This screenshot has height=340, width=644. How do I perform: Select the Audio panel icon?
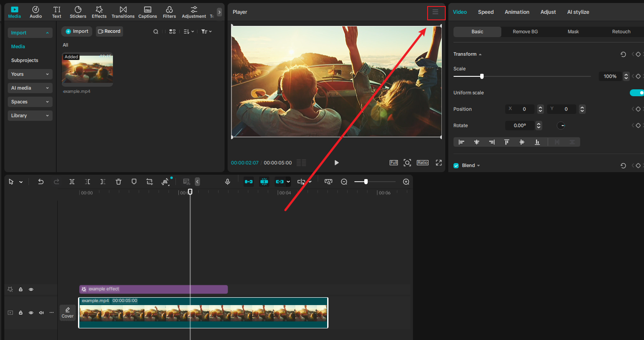[x=35, y=12]
